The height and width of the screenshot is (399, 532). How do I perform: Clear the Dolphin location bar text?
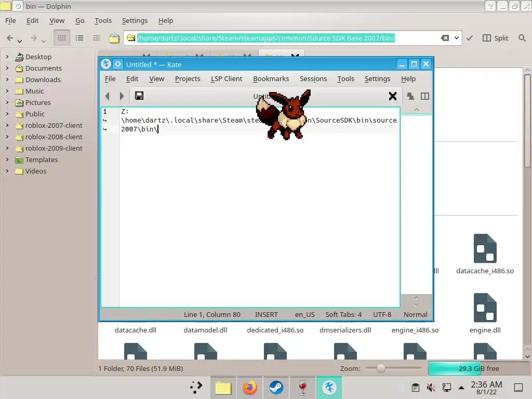click(445, 38)
